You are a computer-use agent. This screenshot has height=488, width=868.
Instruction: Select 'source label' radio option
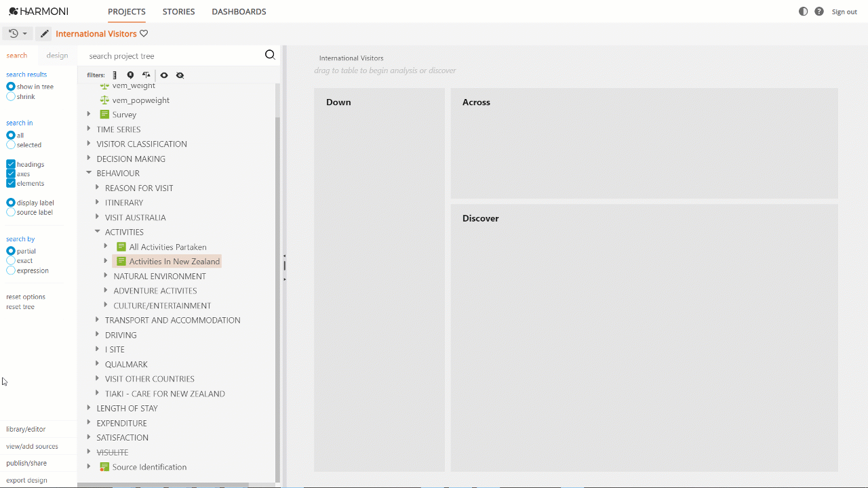pos(11,212)
